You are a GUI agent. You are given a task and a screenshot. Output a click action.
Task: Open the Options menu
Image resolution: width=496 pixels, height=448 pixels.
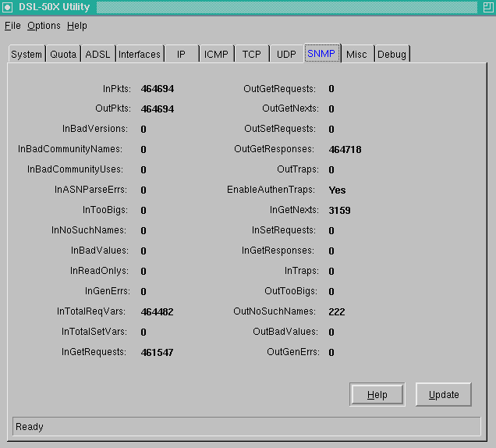pyautogui.click(x=44, y=26)
